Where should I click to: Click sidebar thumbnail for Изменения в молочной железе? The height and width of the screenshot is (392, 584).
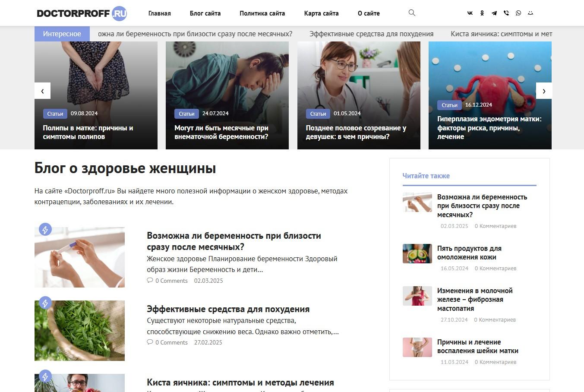pos(417,296)
